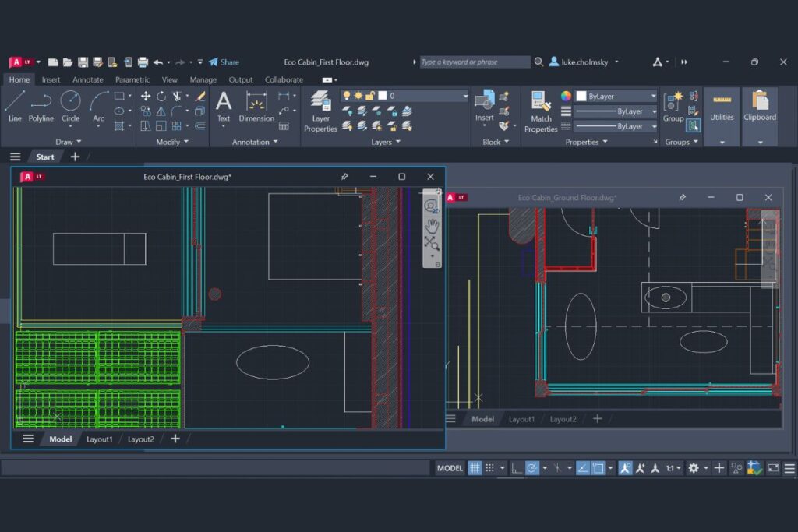Open the annotation scale 1:1 dropdown
This screenshot has width=798, height=532.
pos(673,468)
